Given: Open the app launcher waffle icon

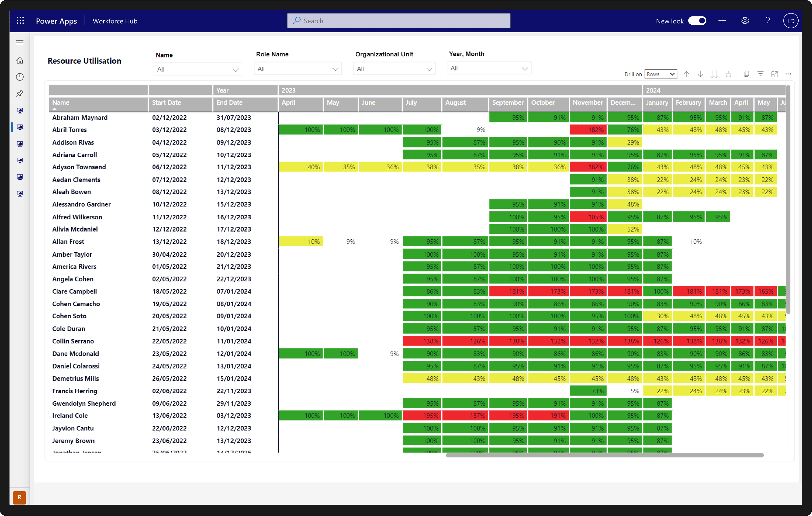Looking at the screenshot, I should [20, 21].
